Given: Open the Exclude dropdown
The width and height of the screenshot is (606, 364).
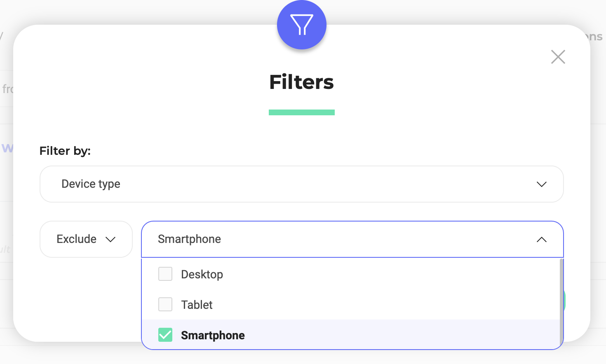Looking at the screenshot, I should 86,239.
